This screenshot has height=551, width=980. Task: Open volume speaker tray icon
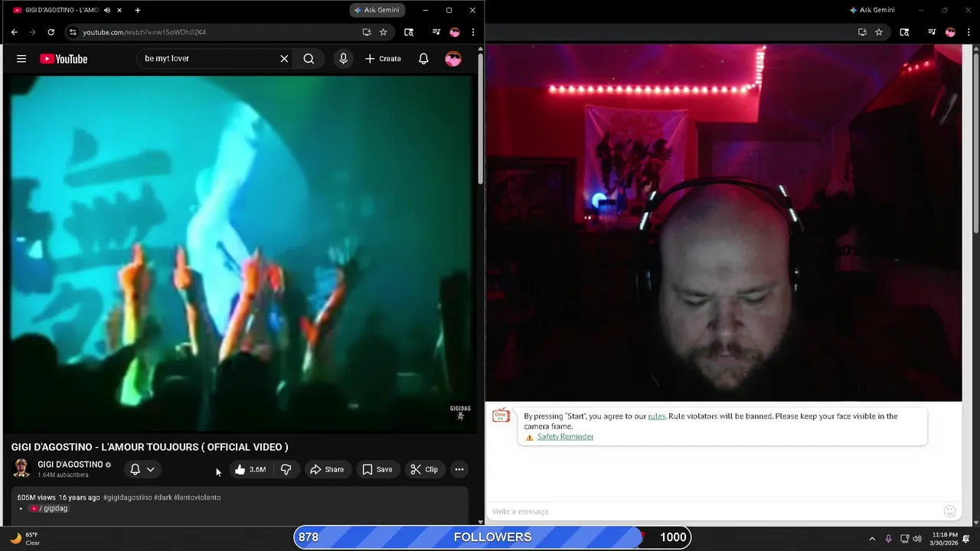(x=917, y=539)
